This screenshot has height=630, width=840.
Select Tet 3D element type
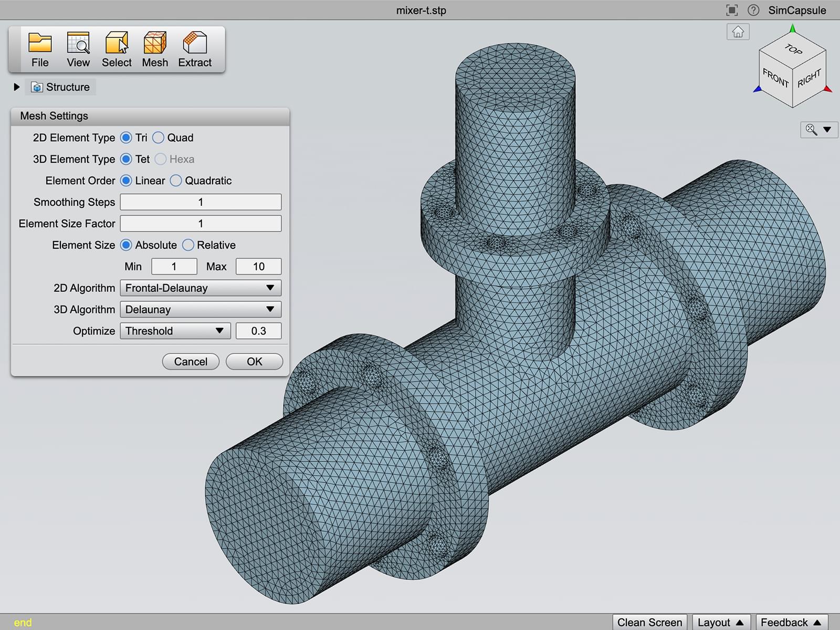pyautogui.click(x=126, y=159)
